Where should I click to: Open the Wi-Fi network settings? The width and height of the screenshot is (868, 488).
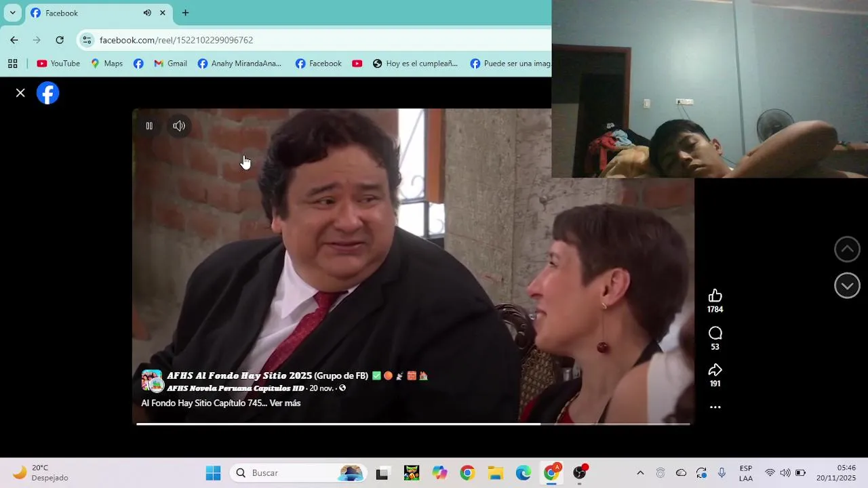tap(770, 472)
